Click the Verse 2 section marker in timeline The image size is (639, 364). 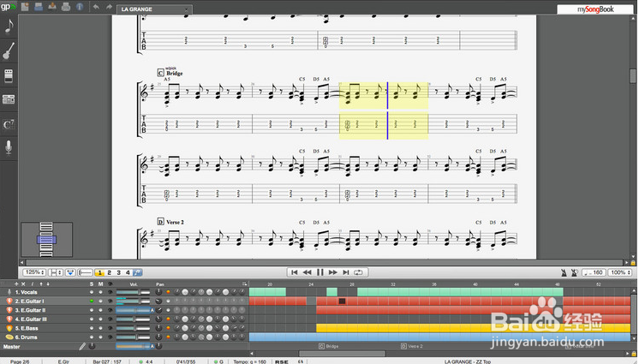click(x=412, y=346)
